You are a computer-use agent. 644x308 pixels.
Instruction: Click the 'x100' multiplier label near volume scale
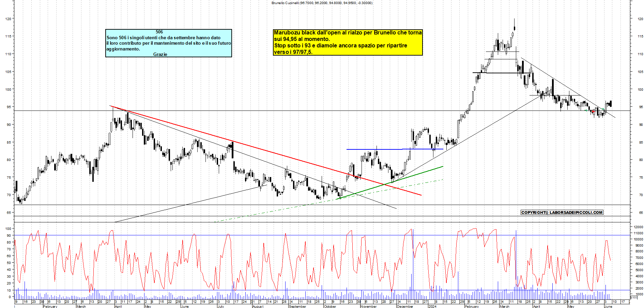634,298
